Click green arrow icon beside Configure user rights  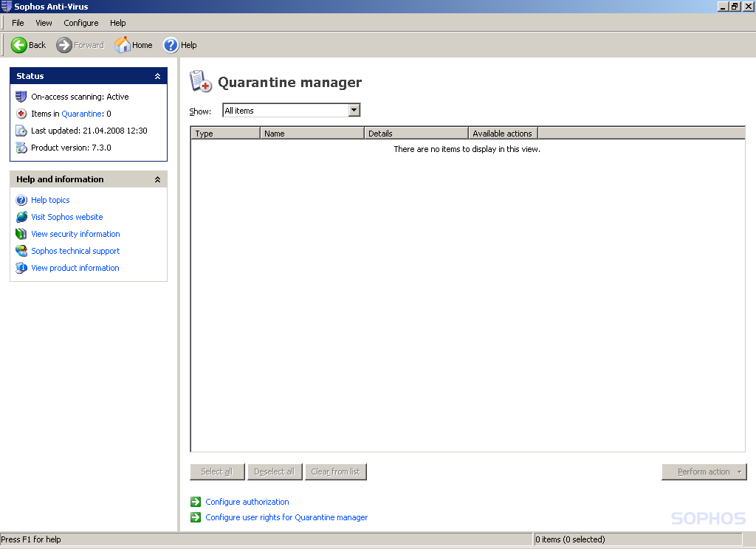pos(195,517)
